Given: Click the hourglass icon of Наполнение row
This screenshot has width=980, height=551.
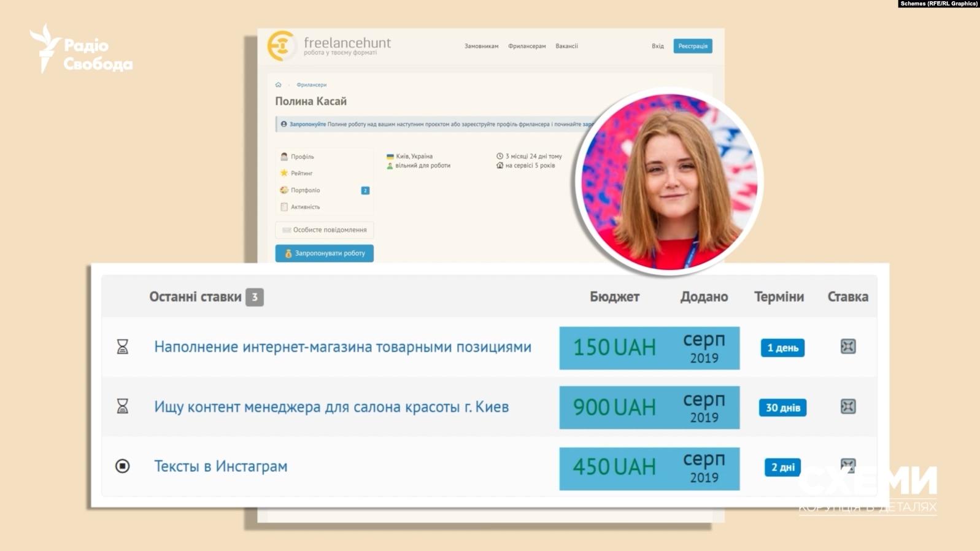Looking at the screenshot, I should point(123,347).
